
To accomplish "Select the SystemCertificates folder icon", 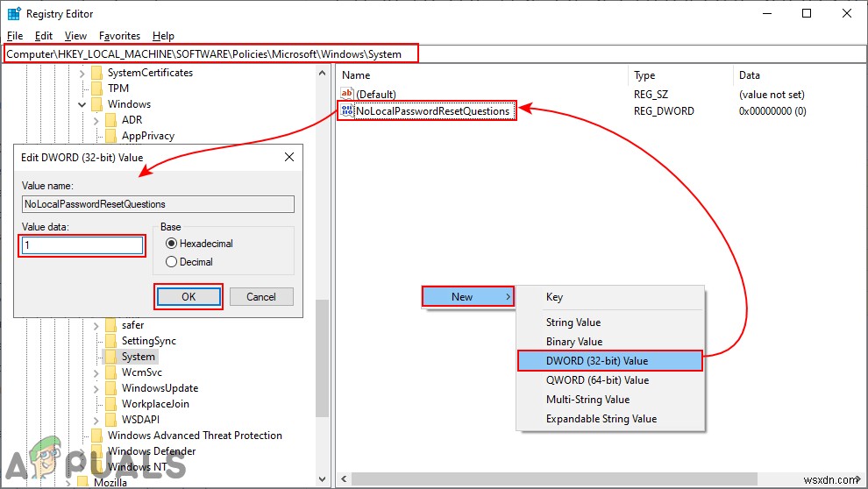I will point(96,73).
